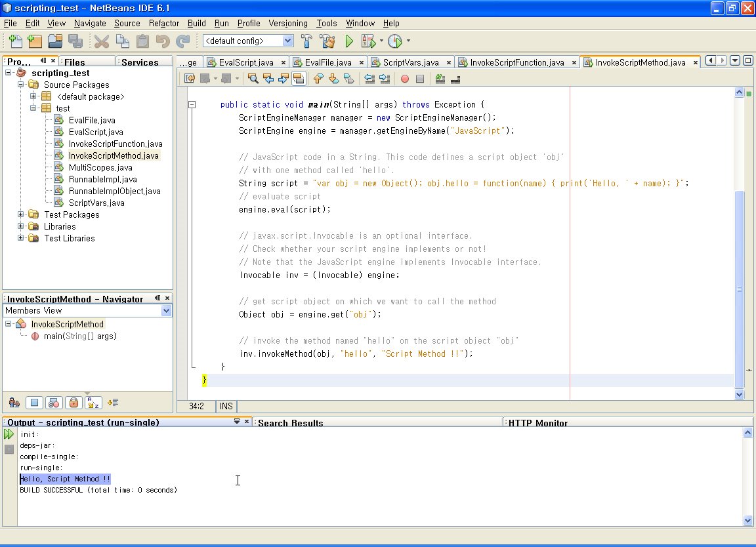
Task: Expand the Test Packages node
Action: coord(21,214)
